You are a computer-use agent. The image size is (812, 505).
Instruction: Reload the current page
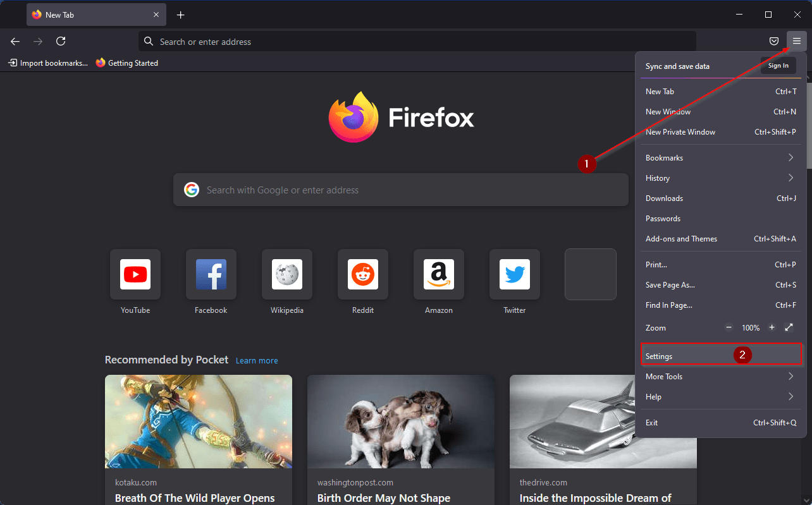point(60,41)
